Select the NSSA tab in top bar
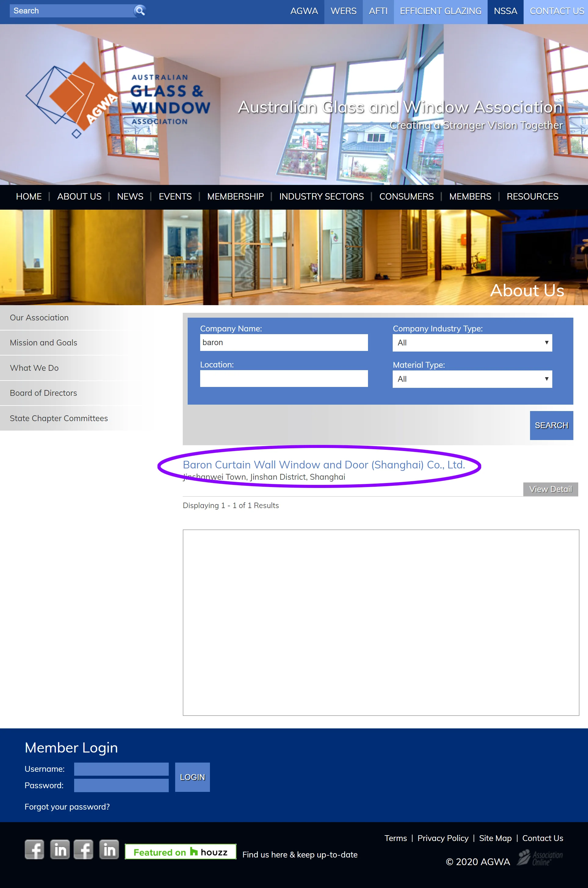 tap(505, 11)
